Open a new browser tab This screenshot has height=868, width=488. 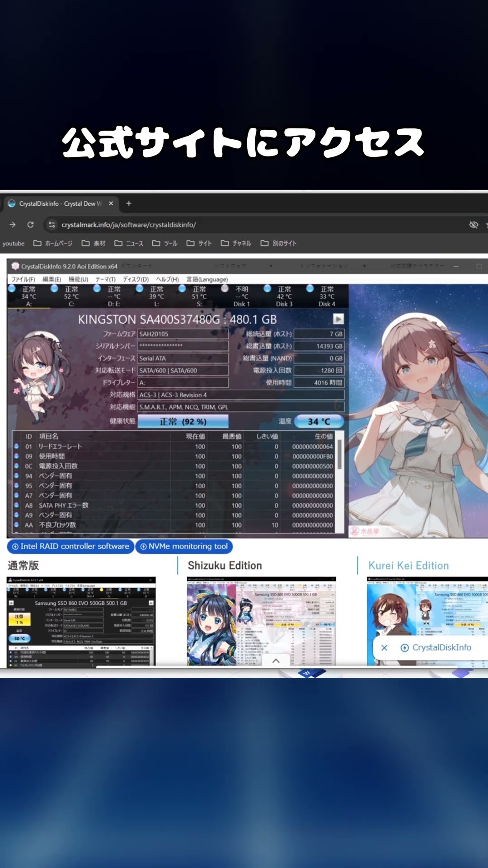tap(129, 203)
